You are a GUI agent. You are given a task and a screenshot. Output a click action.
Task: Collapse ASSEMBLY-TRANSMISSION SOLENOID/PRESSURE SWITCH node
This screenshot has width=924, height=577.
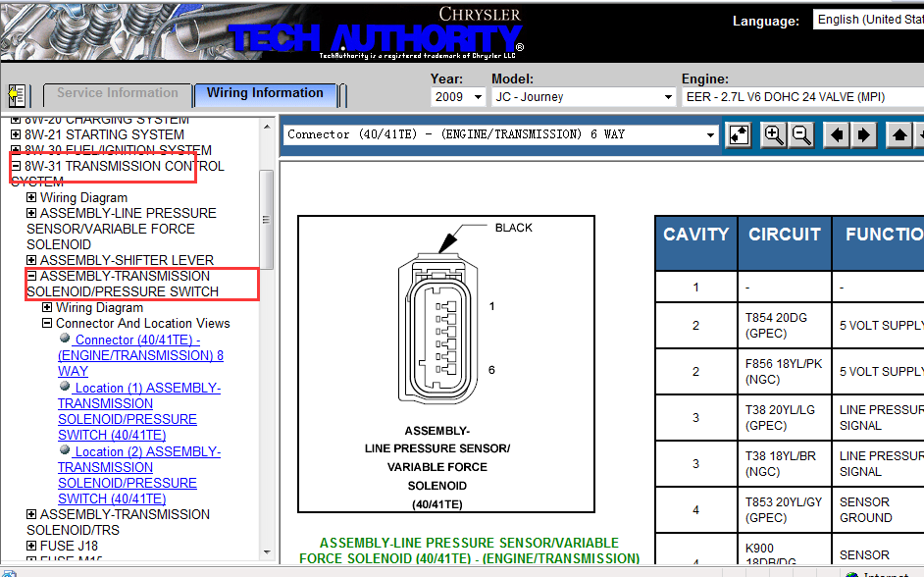[x=31, y=276]
